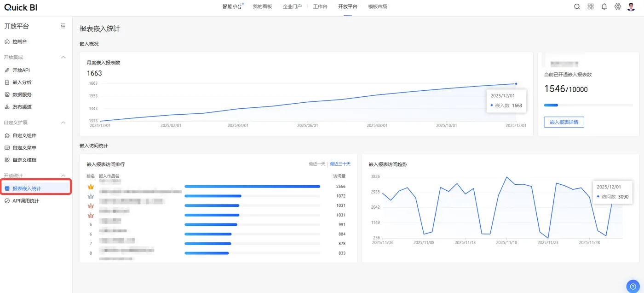Click the 自定义模板 grid icon

pos(7,160)
